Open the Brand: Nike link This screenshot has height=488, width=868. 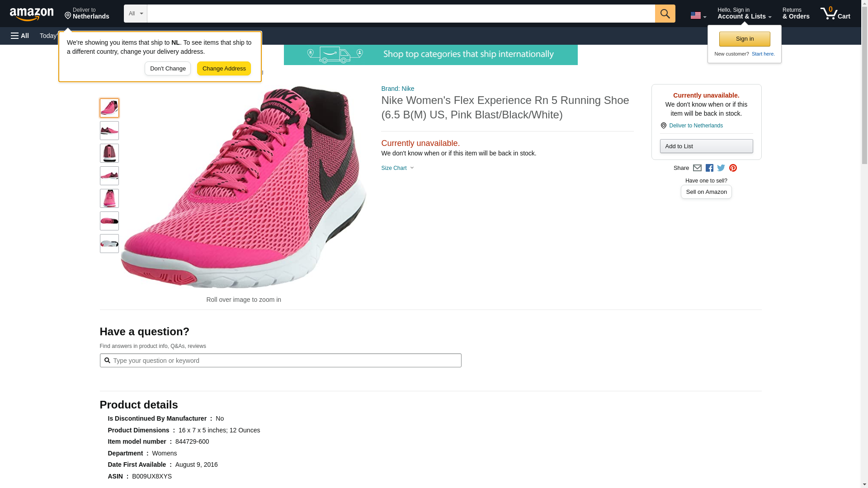397,89
